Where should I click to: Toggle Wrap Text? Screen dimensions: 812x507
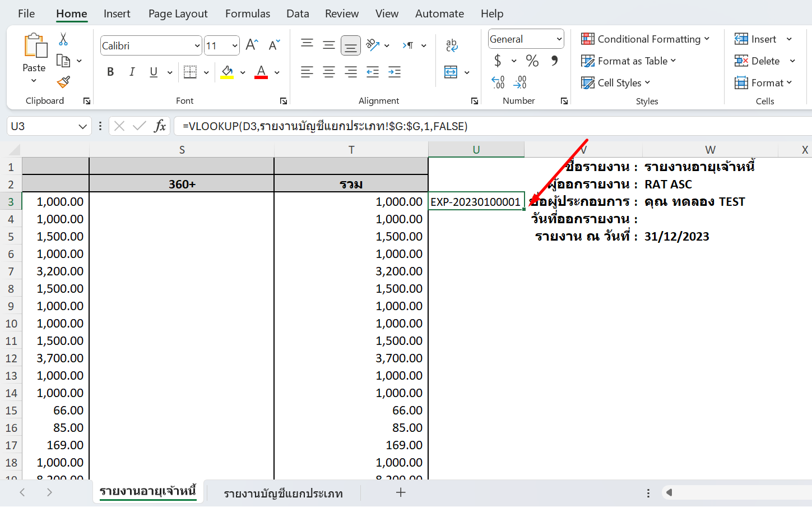452,45
